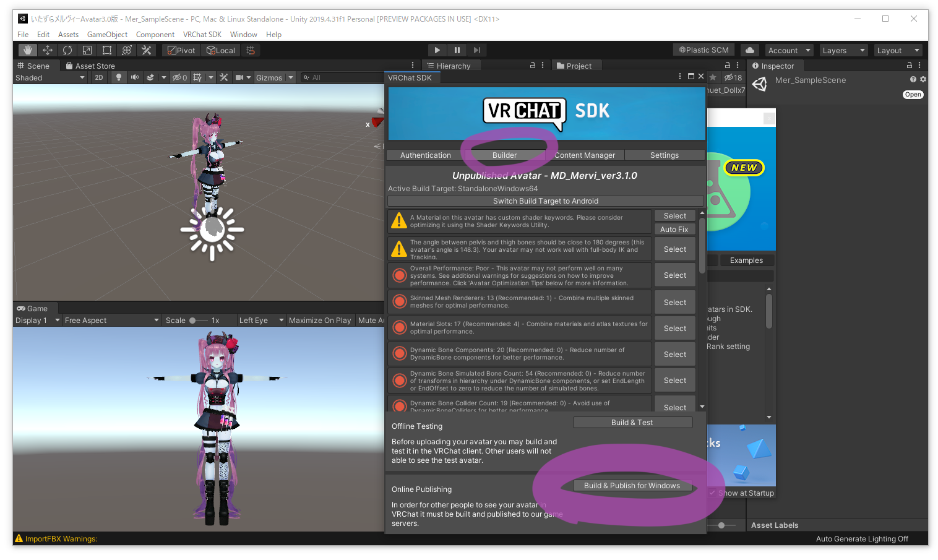Toggle 2D view mode

99,77
